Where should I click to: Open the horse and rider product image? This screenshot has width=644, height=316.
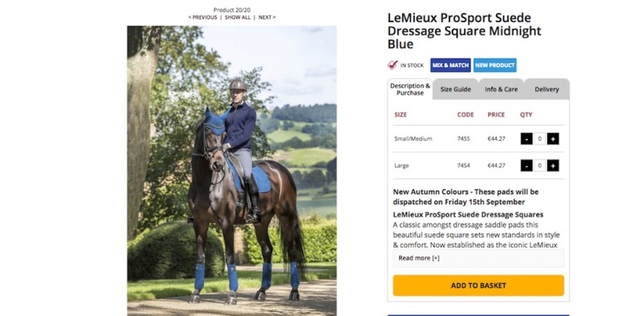(232, 171)
